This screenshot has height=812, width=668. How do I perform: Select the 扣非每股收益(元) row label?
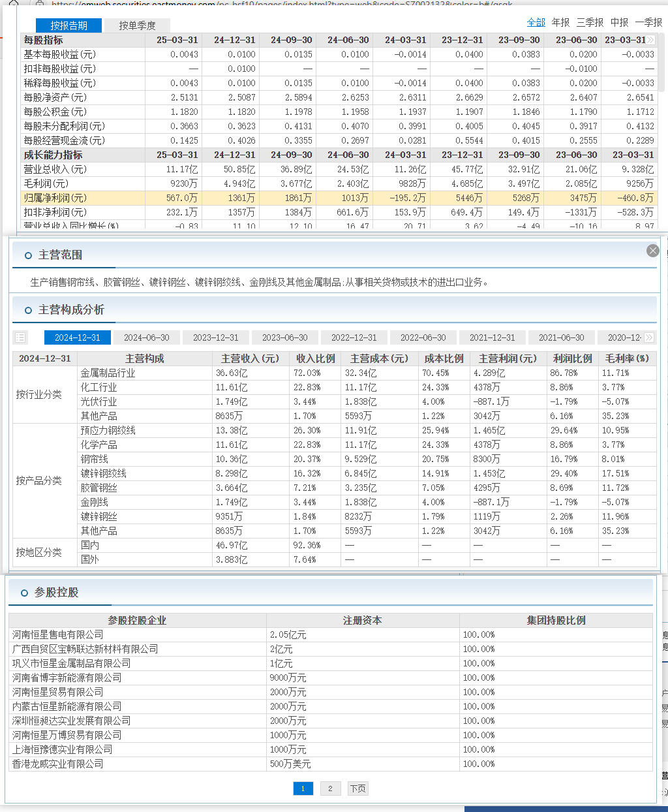(x=59, y=69)
